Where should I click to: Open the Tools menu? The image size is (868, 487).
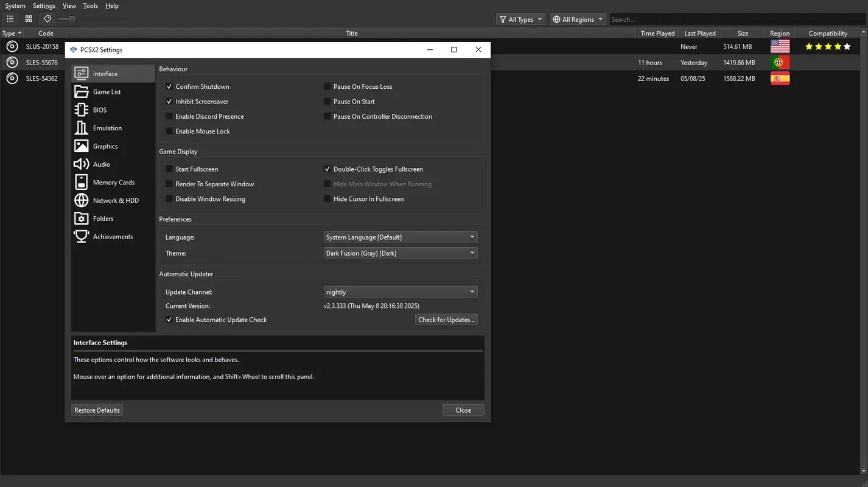[90, 5]
